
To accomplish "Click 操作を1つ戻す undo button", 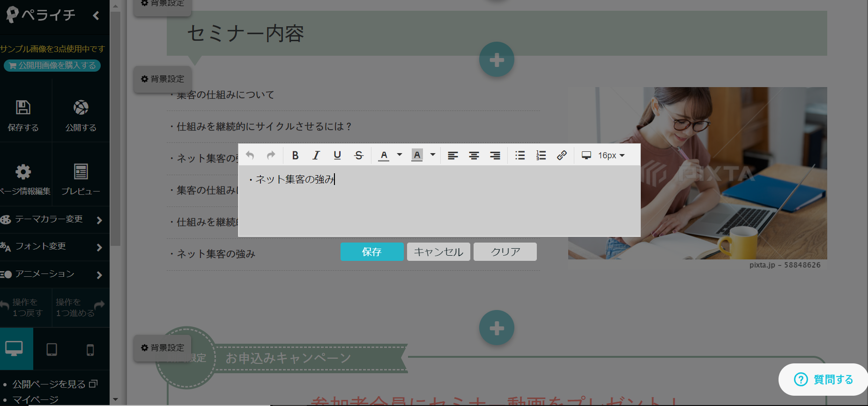I will click(26, 308).
